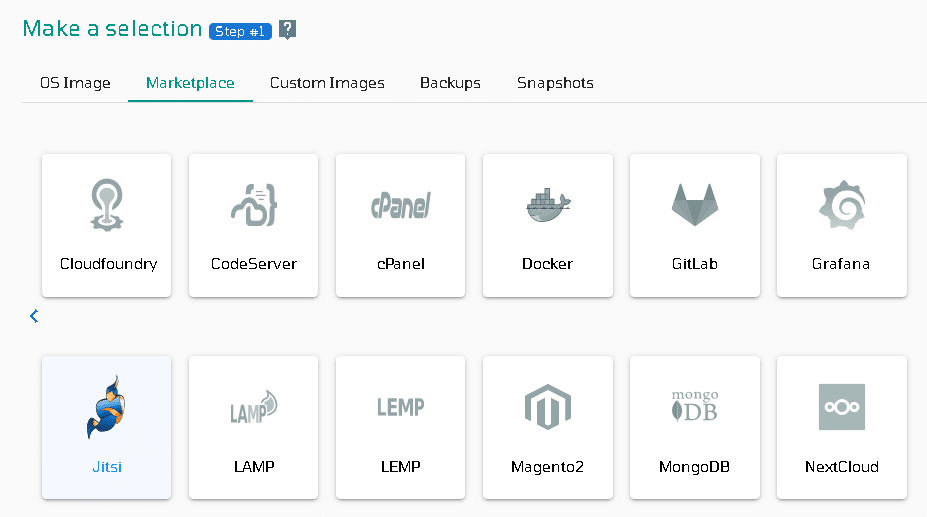Click the Step #1 badge
Image resolution: width=927 pixels, height=517 pixels.
click(240, 31)
